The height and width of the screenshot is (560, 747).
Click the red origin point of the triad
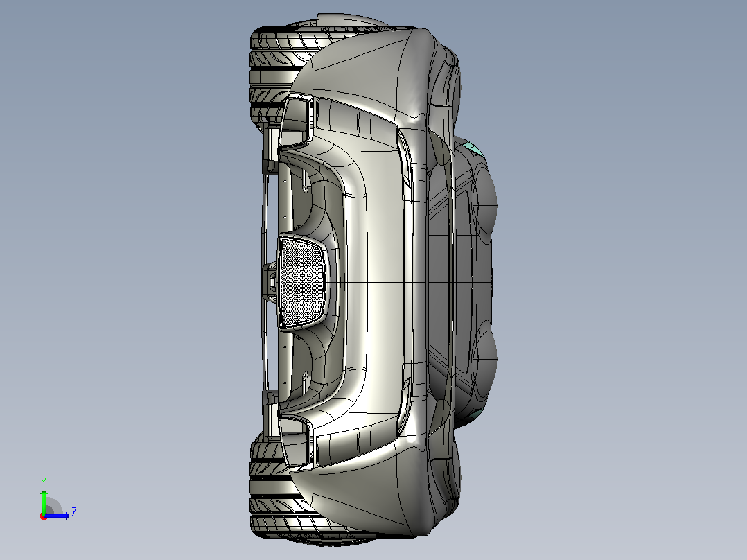click(44, 516)
